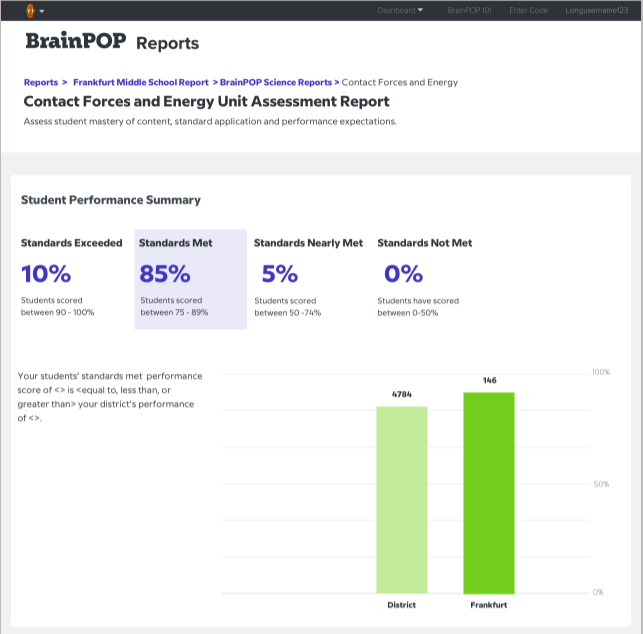Click the 4784 value above District bar
Screen dimensions: 643x634
(402, 395)
